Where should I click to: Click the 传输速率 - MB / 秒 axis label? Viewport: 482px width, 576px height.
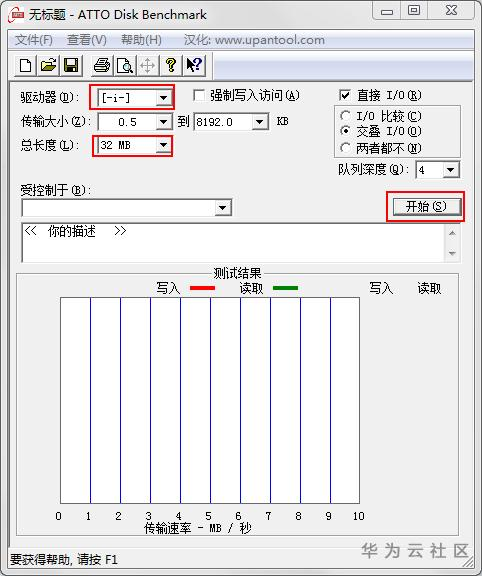tap(198, 528)
